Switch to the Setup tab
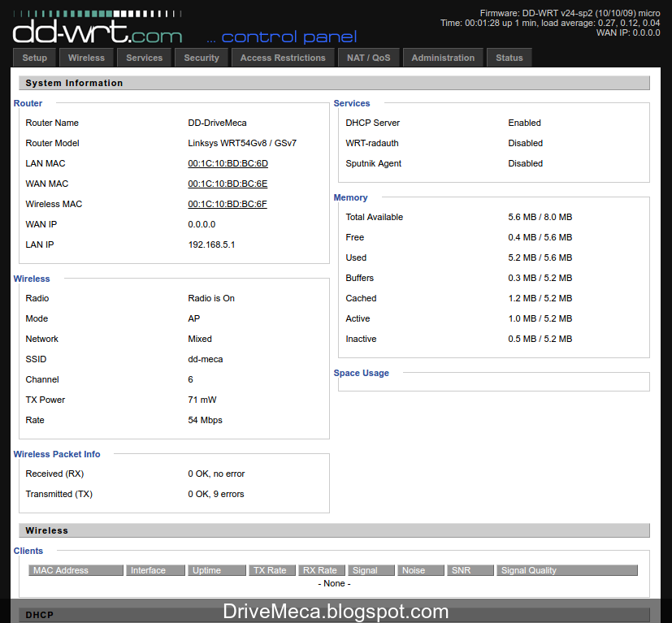Viewport: 672px width, 623px height. tap(34, 57)
